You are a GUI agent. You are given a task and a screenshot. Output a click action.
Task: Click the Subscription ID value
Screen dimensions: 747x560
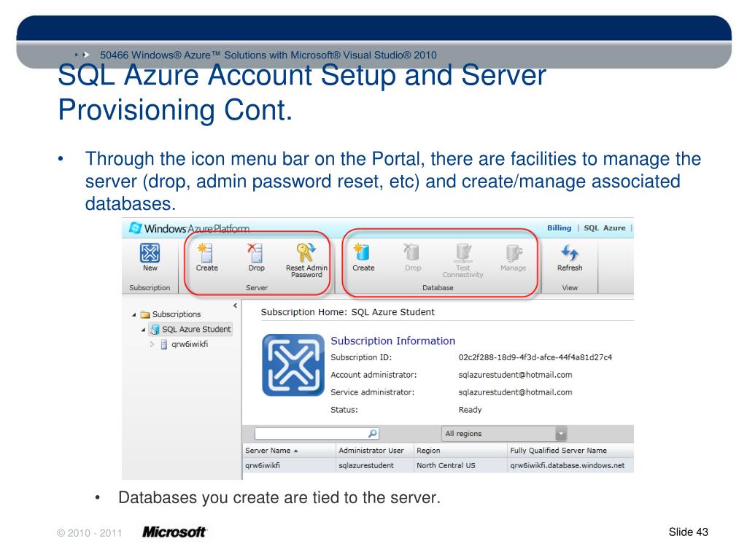click(535, 357)
